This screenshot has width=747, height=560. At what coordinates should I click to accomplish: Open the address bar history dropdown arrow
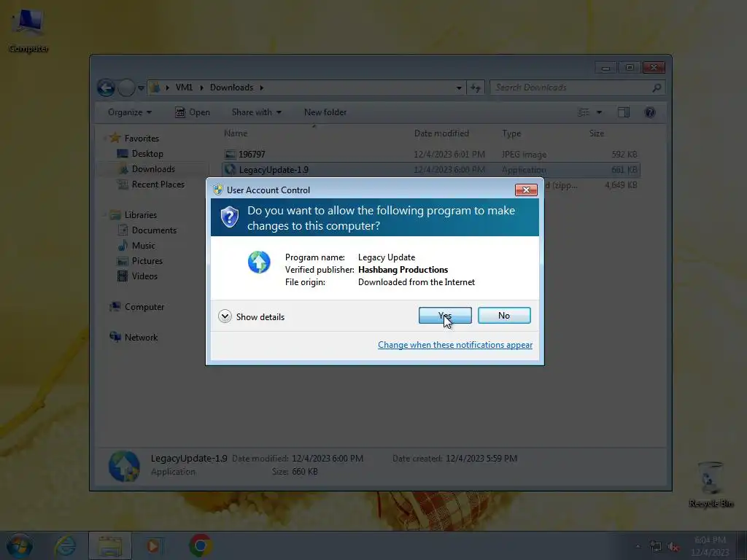(459, 88)
